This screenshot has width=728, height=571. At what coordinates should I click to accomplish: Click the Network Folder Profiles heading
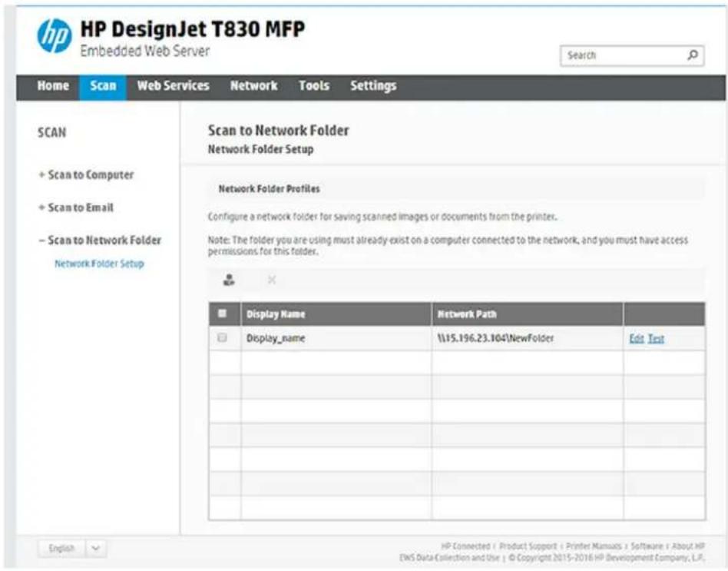tap(270, 188)
